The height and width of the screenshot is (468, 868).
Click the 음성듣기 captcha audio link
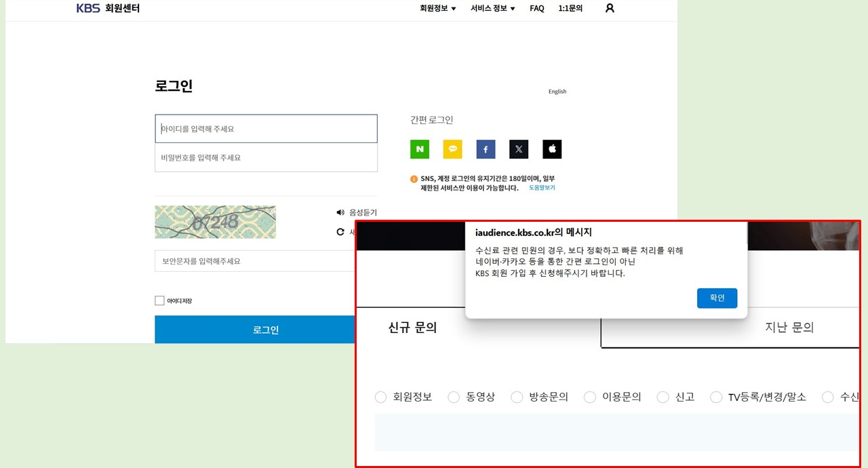pos(363,212)
